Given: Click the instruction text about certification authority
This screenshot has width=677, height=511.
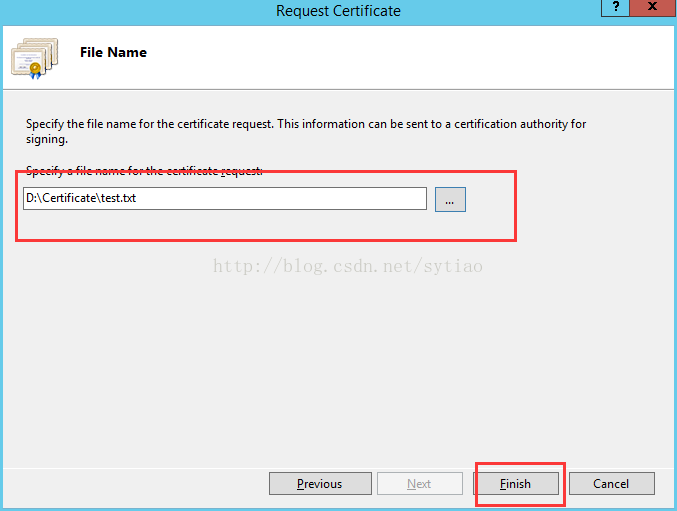Looking at the screenshot, I should [306, 131].
